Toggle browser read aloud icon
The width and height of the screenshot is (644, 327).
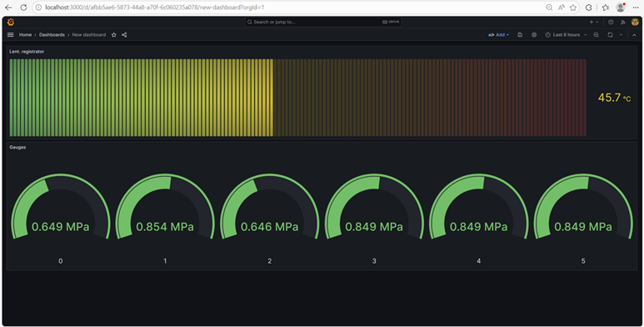coord(561,8)
